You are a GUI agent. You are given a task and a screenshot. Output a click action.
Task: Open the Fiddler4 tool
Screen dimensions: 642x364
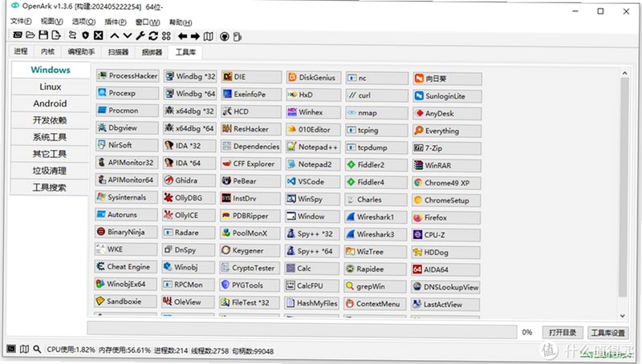[x=376, y=183]
